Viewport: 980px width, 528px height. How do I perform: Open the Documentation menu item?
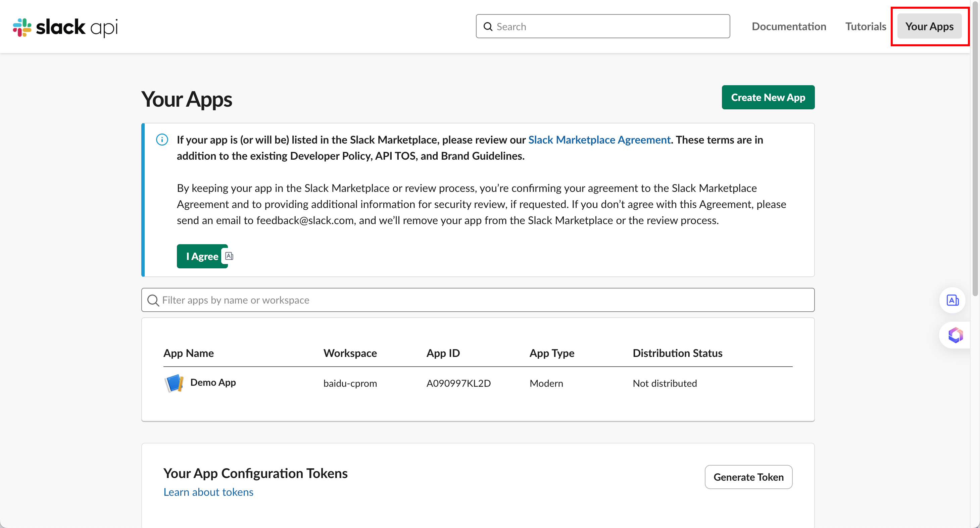click(789, 26)
